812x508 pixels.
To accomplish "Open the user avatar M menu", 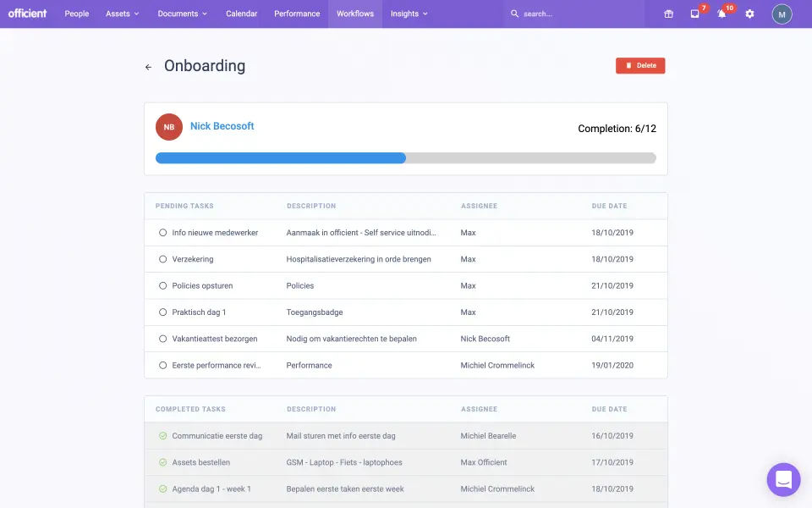I will tap(782, 14).
